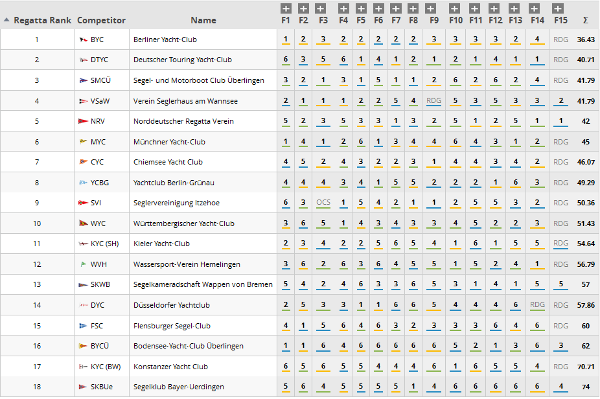Click the plus icon above F8
This screenshot has height=399, width=600.
point(413,8)
